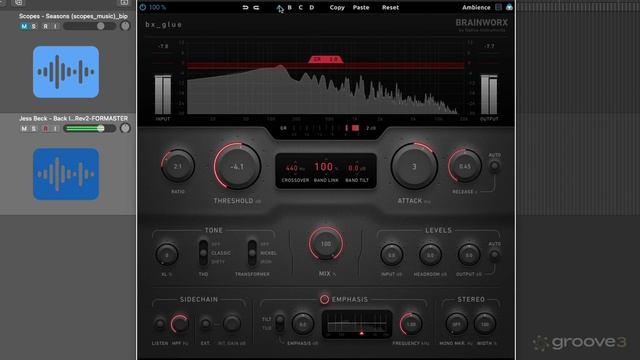
Task: Click the output level meter
Action: tap(489, 95)
